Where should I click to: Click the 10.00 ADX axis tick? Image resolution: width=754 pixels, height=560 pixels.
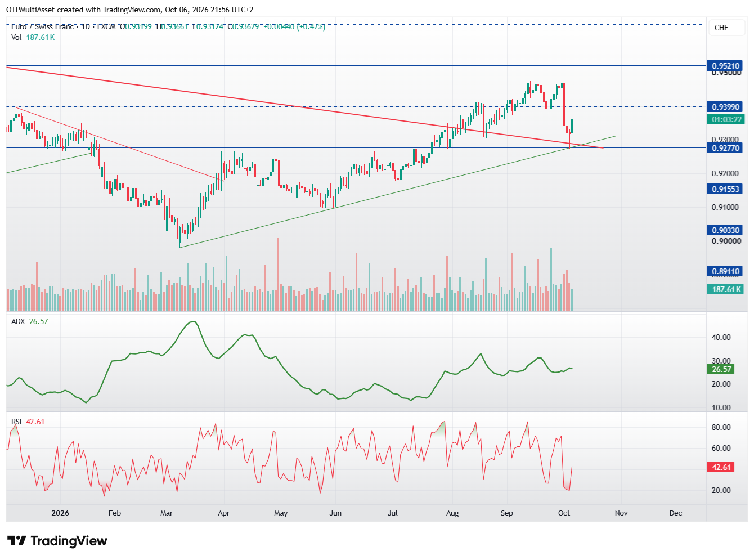pyautogui.click(x=721, y=407)
